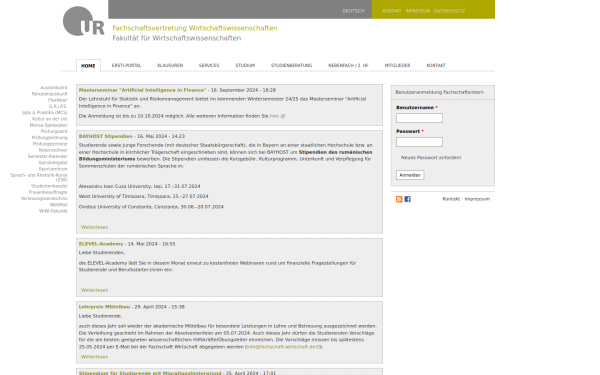Open Sprach- und Rhetorik-Kurse (ZSK) link
The image size is (600, 375).
(39, 177)
